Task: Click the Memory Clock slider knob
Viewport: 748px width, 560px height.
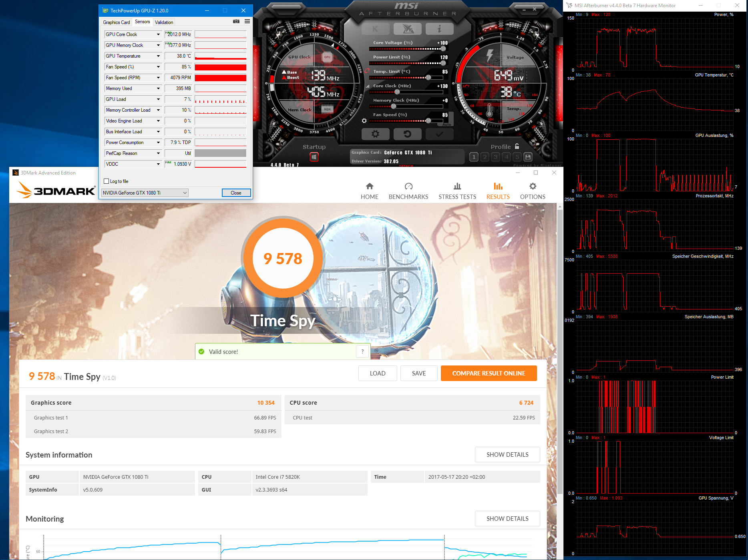Action: click(394, 106)
